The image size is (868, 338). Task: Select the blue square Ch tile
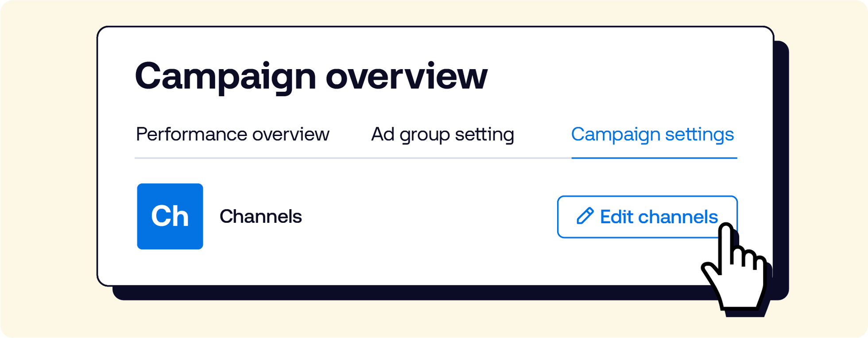(170, 216)
